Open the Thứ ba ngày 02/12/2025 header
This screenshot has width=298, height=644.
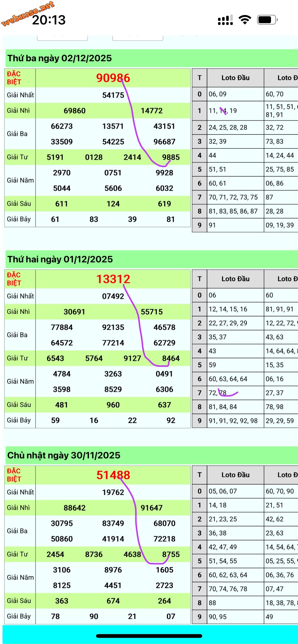click(x=60, y=58)
